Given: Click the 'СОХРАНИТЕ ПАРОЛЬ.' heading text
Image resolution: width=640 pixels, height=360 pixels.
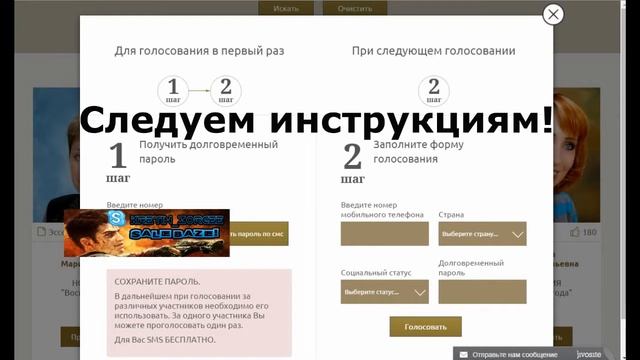Looking at the screenshot, I should (157, 282).
